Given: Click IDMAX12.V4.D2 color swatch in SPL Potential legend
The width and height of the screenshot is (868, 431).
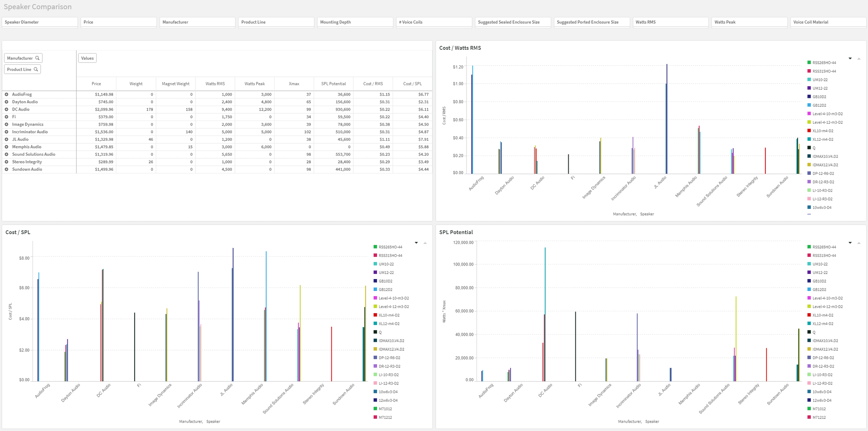Looking at the screenshot, I should [809, 349].
